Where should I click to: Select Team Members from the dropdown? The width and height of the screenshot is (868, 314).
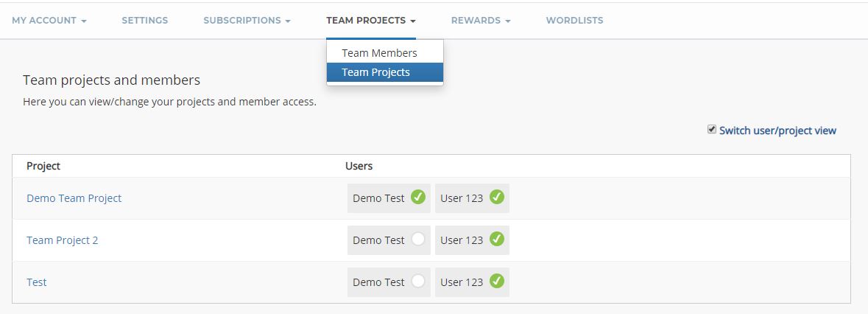(x=379, y=53)
